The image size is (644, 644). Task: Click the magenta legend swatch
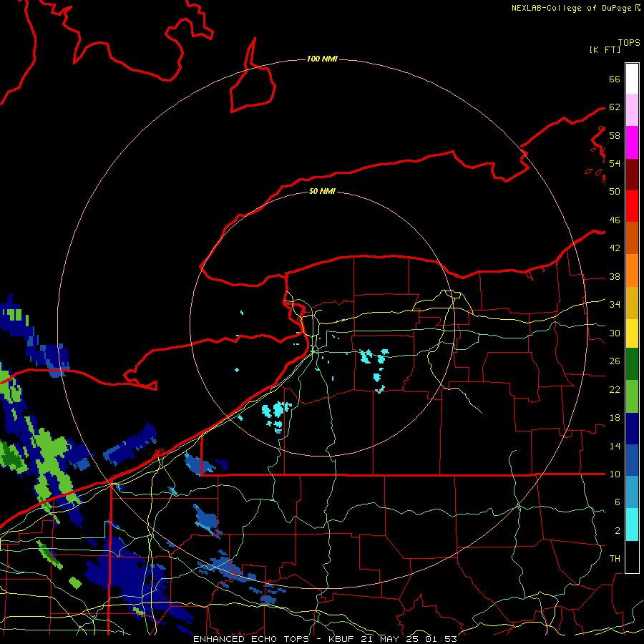coord(632,142)
